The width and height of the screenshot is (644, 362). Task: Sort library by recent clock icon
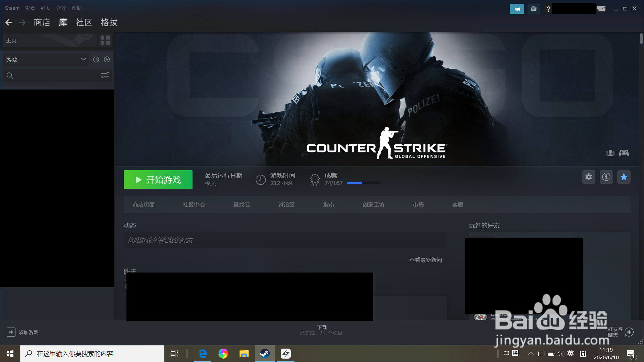pyautogui.click(x=96, y=59)
